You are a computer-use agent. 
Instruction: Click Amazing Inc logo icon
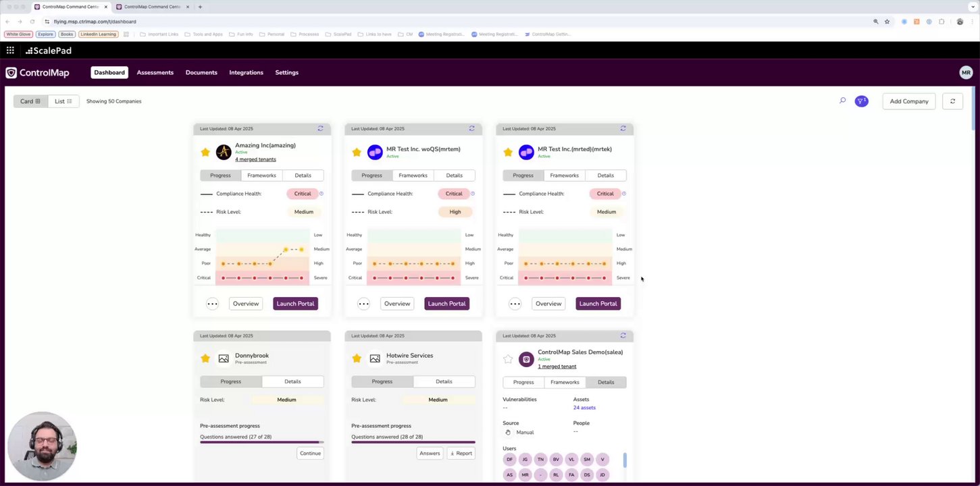pyautogui.click(x=224, y=152)
